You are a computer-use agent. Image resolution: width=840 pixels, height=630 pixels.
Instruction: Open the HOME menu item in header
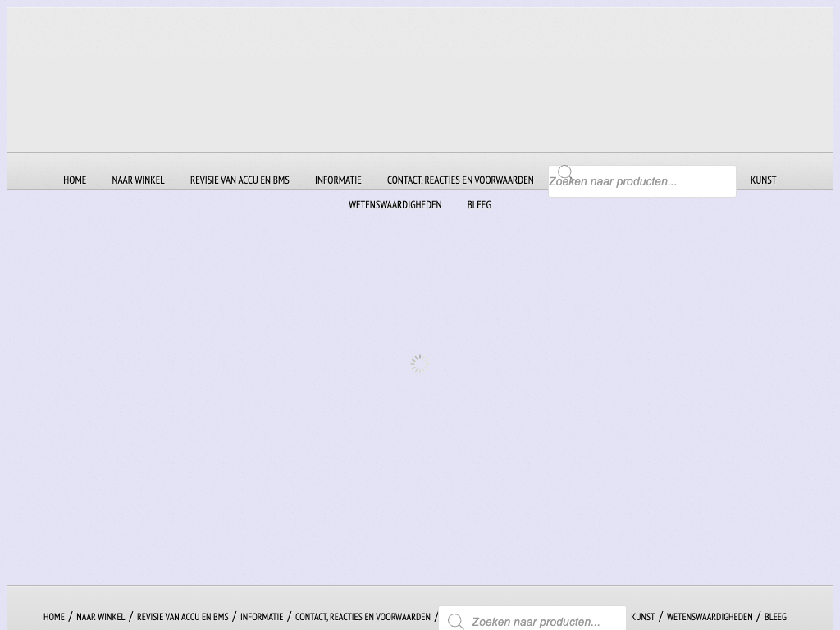[75, 180]
